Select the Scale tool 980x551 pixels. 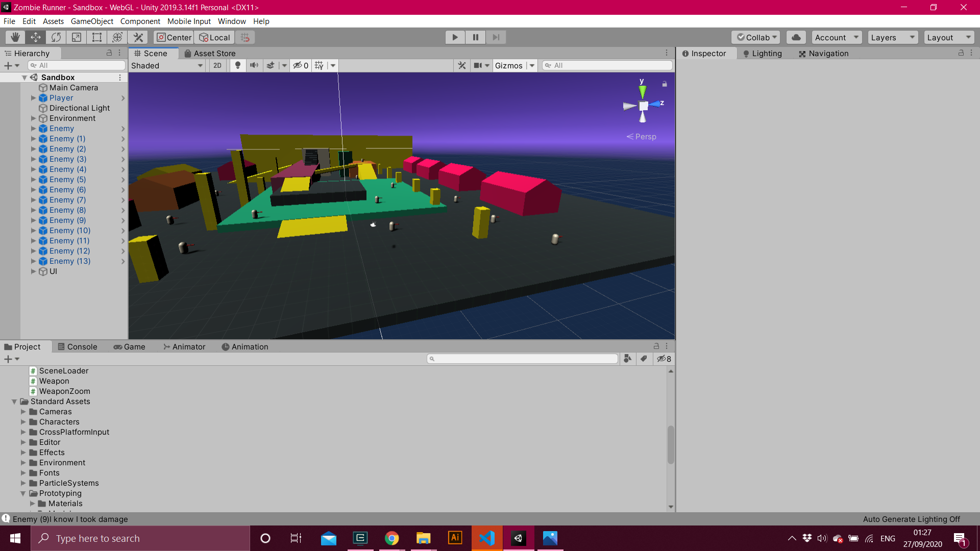(x=77, y=37)
